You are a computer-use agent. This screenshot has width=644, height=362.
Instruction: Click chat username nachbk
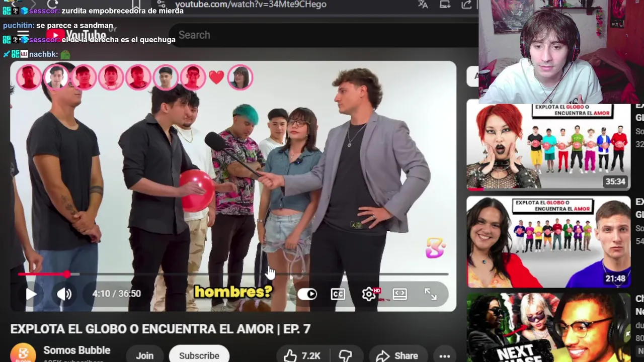coord(43,54)
